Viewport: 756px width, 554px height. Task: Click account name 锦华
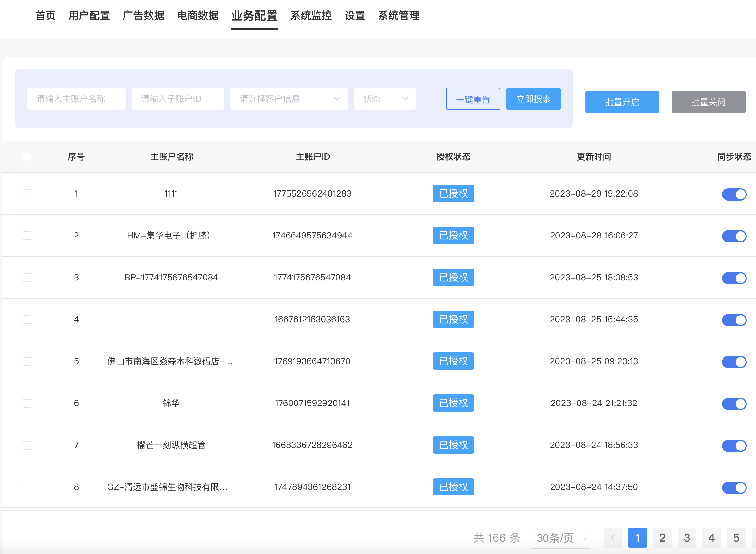tap(171, 403)
